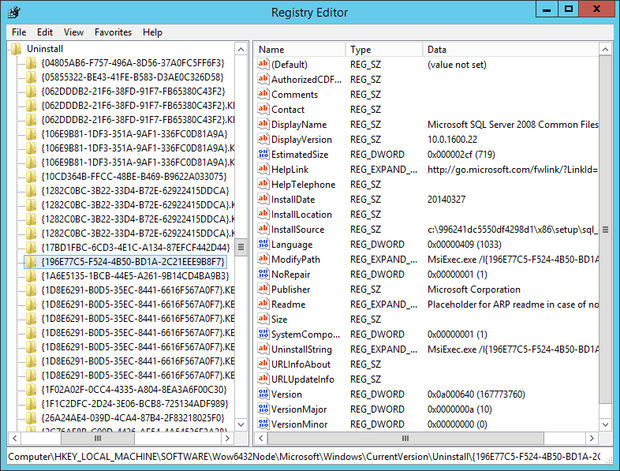Click the string icon next to DisplayVersion
This screenshot has height=471, width=620.
click(x=263, y=139)
